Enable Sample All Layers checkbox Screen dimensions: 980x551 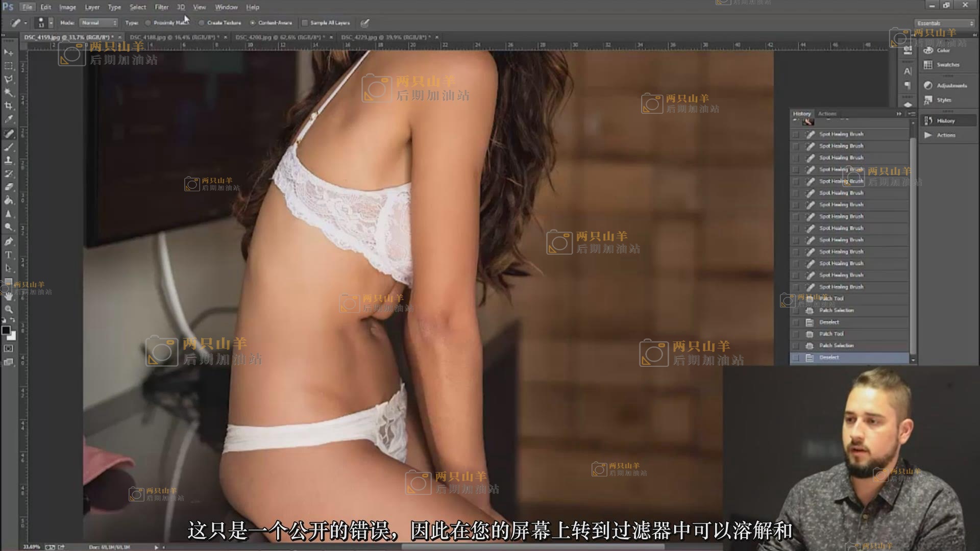coord(305,23)
